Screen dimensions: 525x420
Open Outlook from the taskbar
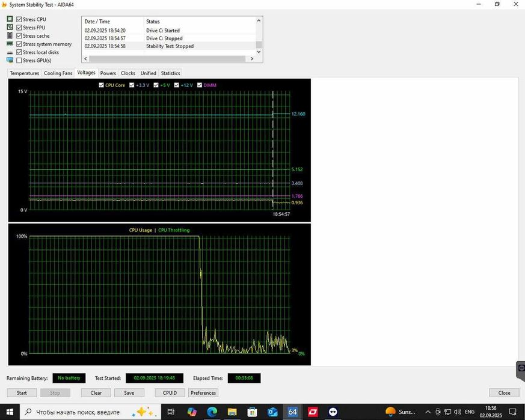272,412
